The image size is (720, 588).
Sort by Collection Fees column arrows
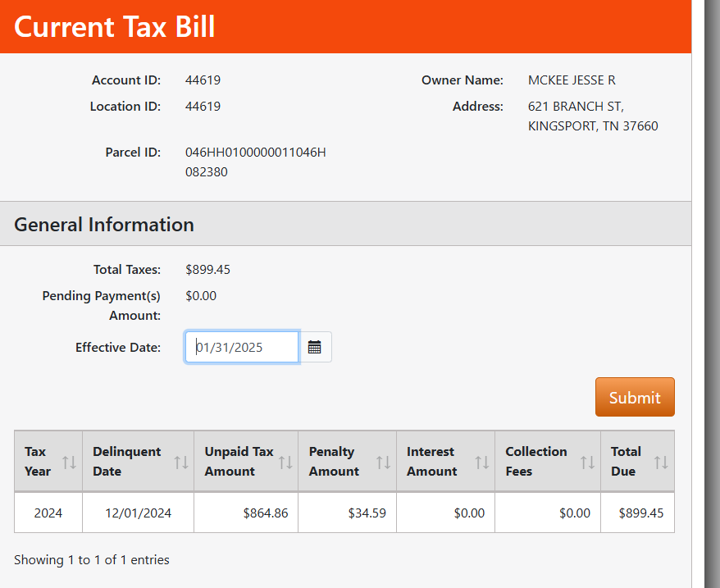point(587,463)
